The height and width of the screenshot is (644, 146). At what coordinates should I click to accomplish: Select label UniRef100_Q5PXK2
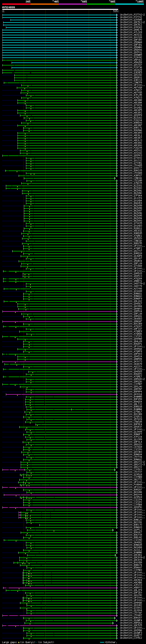[x=131, y=60]
